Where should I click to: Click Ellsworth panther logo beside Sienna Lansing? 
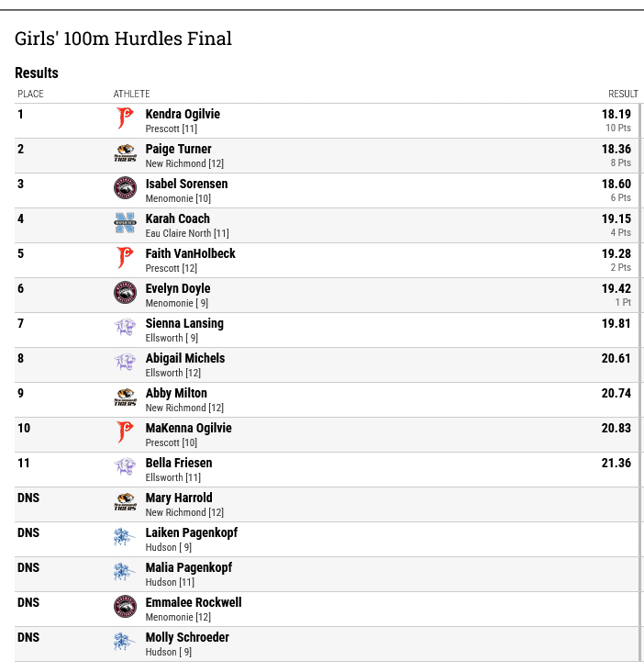125,328
